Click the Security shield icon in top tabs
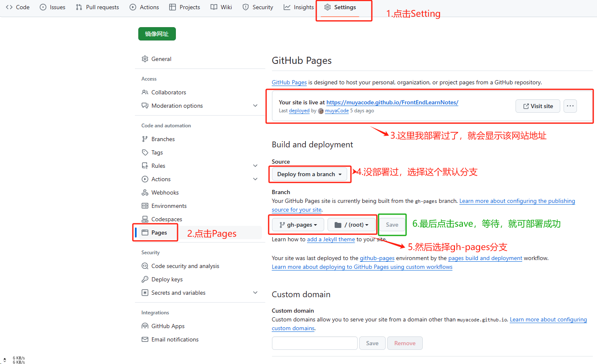597x364 pixels. point(246,7)
